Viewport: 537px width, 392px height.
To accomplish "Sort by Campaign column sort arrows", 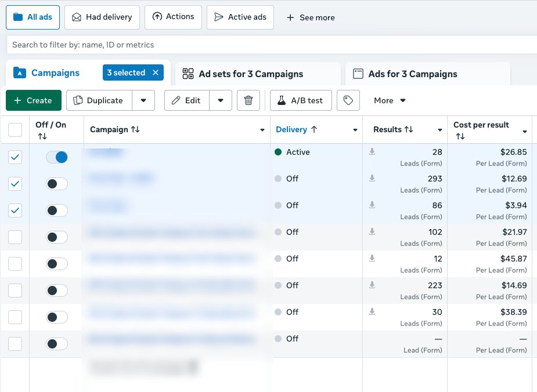I will click(x=135, y=129).
